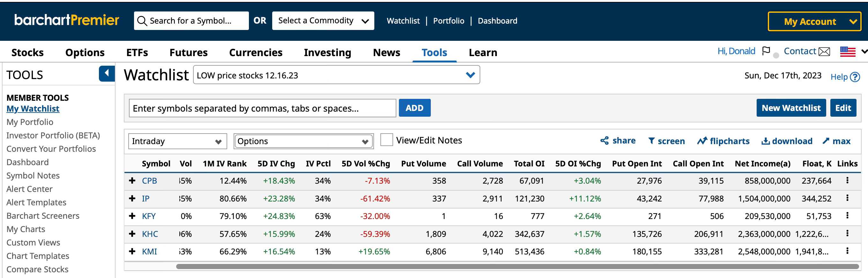The height and width of the screenshot is (278, 868).
Task: Focus the enter symbols input field
Action: point(262,108)
